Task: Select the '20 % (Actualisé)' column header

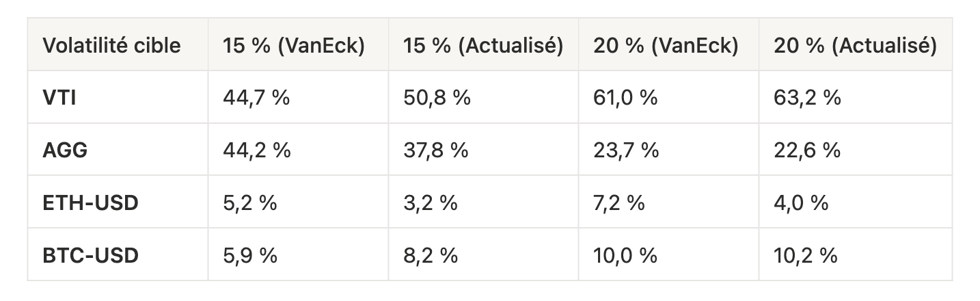Action: (856, 44)
